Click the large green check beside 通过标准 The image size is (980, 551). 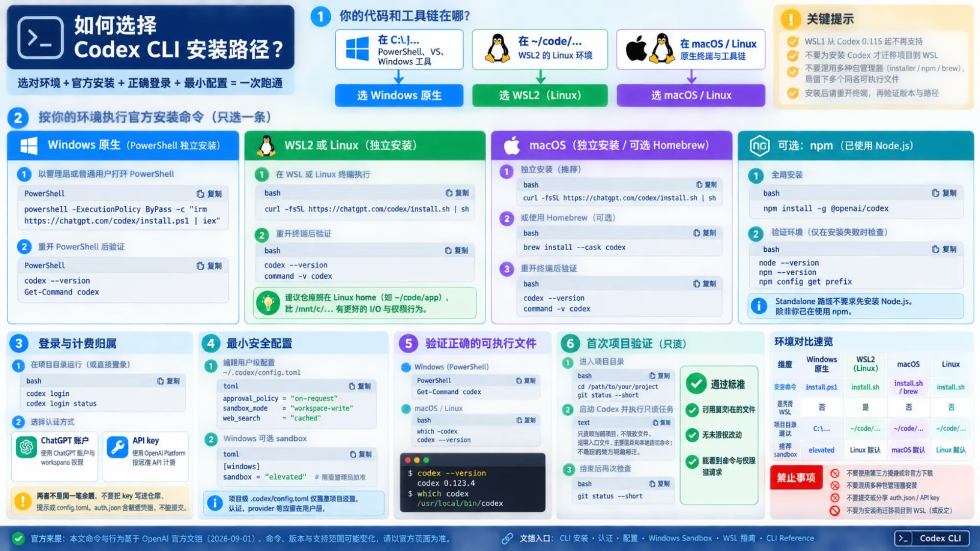click(696, 384)
